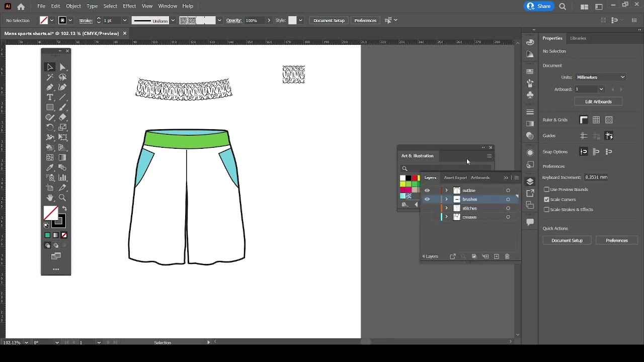The image size is (644, 362).
Task: Open the Symbols panel club icon
Action: click(x=530, y=95)
